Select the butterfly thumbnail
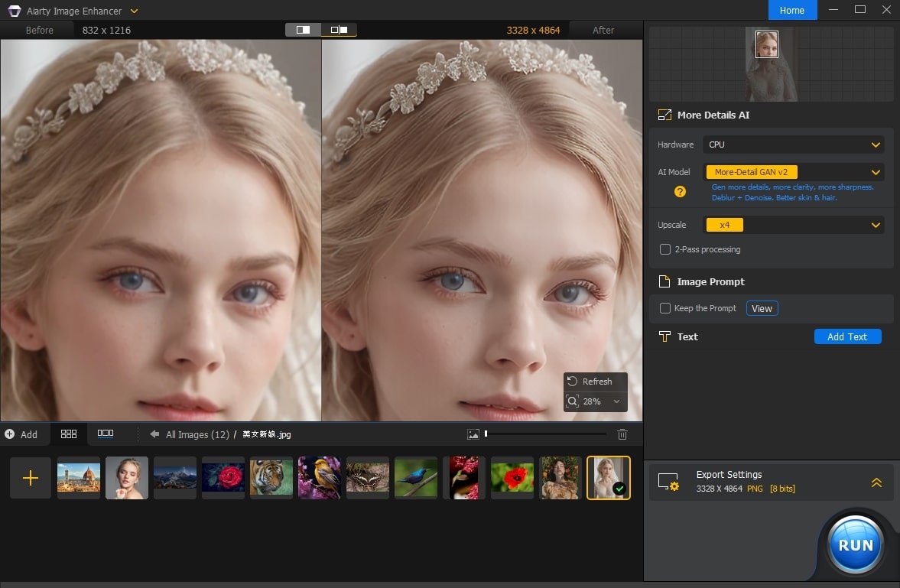Viewport: 900px width, 588px height. [x=368, y=478]
